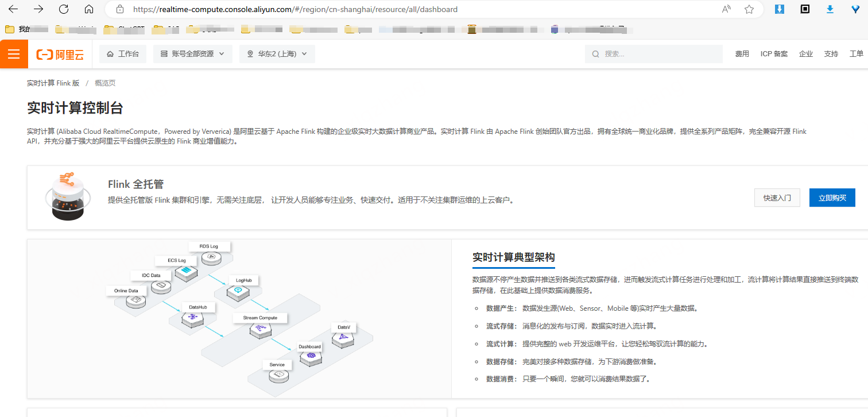
Task: Reload the page with the refresh icon
Action: [64, 9]
